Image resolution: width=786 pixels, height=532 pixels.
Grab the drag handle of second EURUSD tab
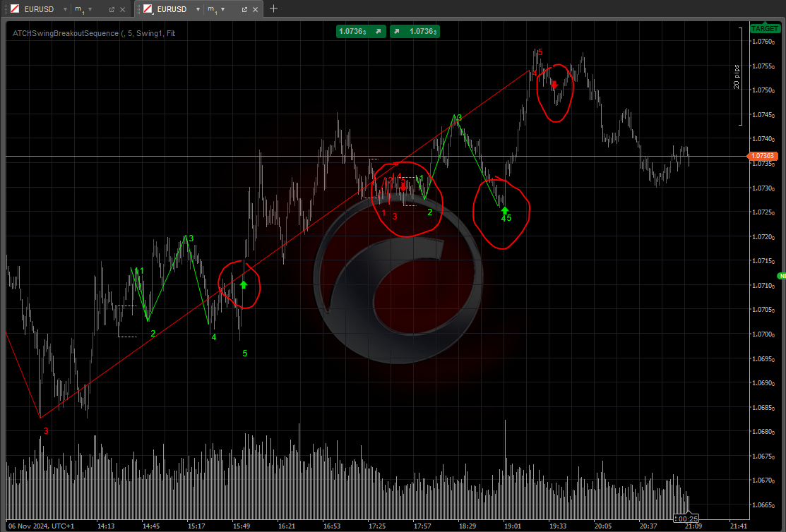pyautogui.click(x=139, y=9)
